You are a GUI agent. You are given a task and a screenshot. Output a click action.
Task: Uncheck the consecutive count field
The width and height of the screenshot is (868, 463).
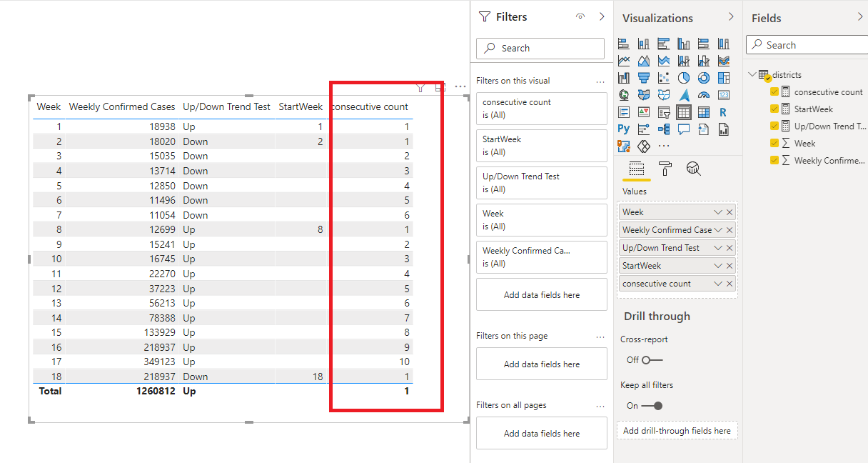coord(774,92)
